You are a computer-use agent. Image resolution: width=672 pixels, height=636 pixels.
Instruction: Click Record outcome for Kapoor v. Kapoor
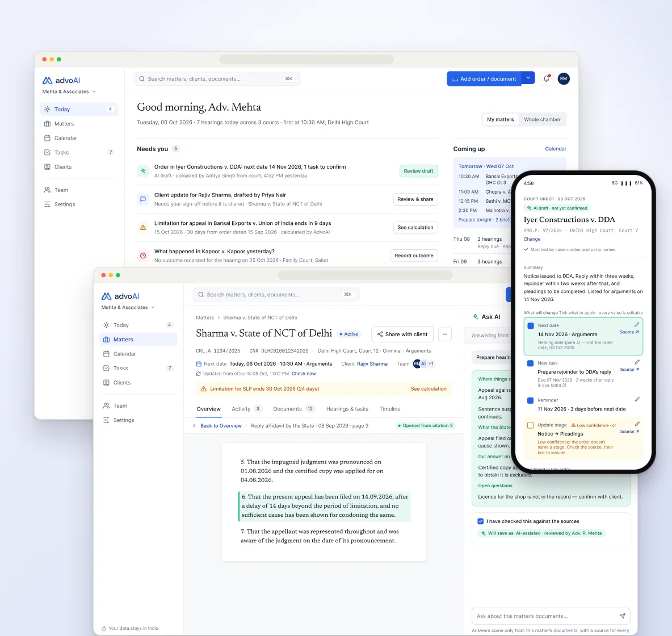tap(414, 256)
